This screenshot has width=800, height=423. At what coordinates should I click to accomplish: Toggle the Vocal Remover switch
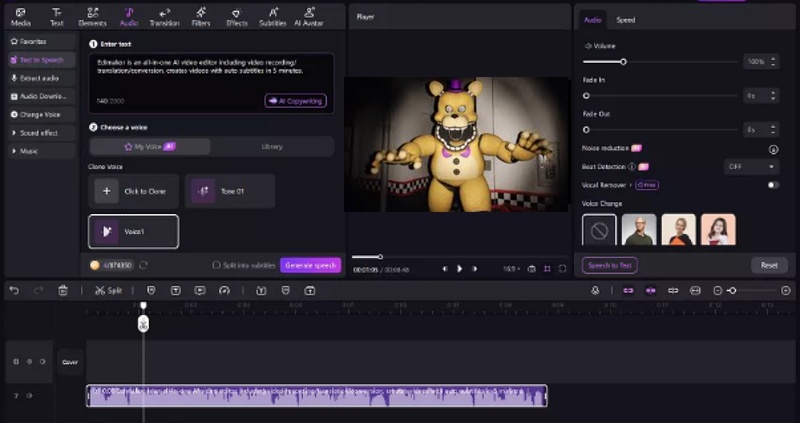tap(773, 185)
